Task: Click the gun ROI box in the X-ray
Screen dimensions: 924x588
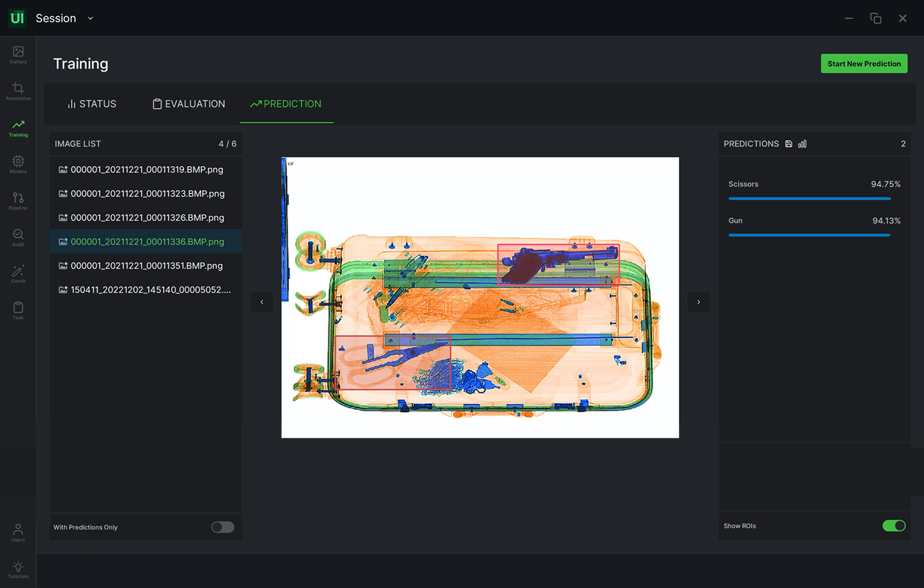Action: tap(559, 264)
